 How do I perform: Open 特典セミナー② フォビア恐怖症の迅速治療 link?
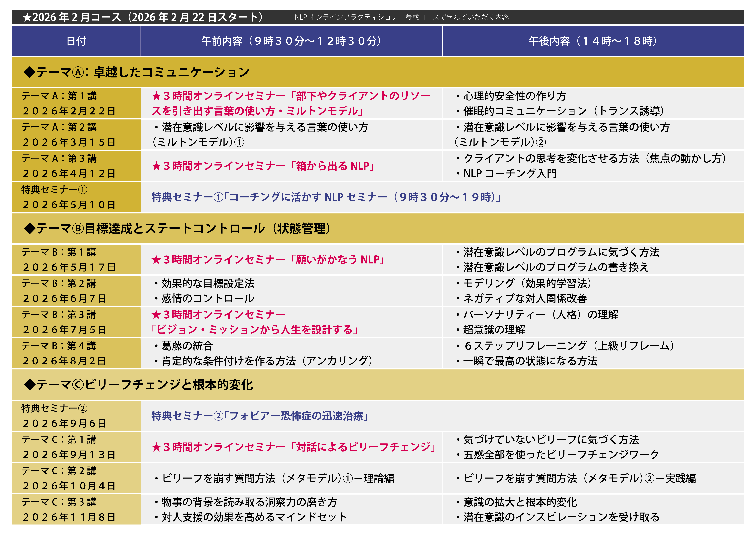[260, 416]
